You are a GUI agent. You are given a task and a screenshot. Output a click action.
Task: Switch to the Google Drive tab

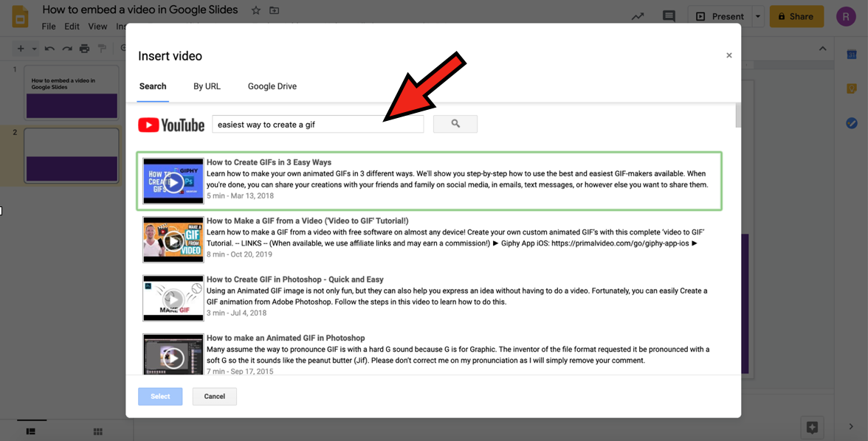pos(272,86)
